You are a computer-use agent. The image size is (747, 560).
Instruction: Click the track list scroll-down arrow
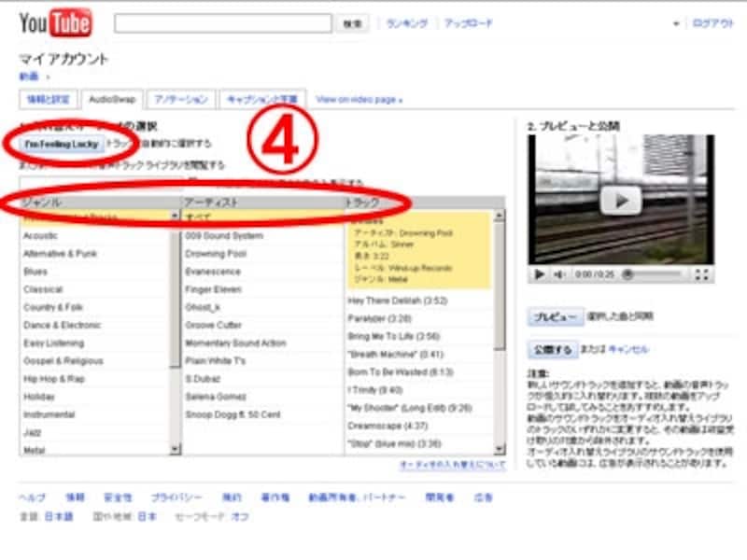499,449
